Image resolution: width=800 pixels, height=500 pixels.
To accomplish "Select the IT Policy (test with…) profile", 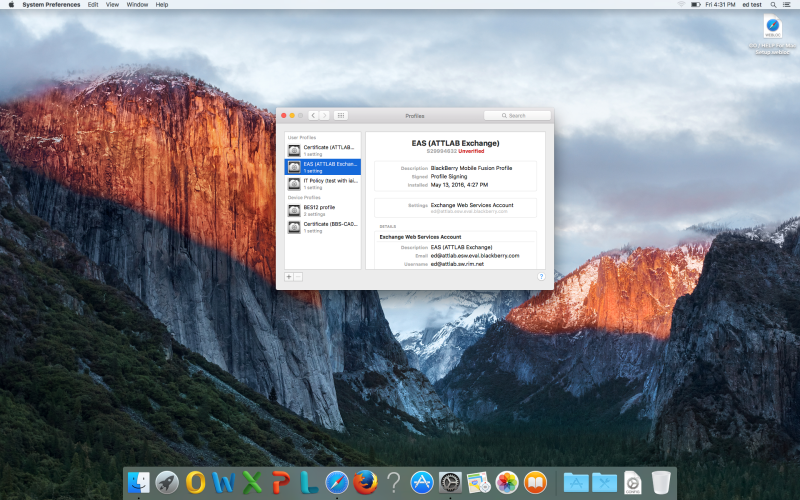I will point(322,184).
